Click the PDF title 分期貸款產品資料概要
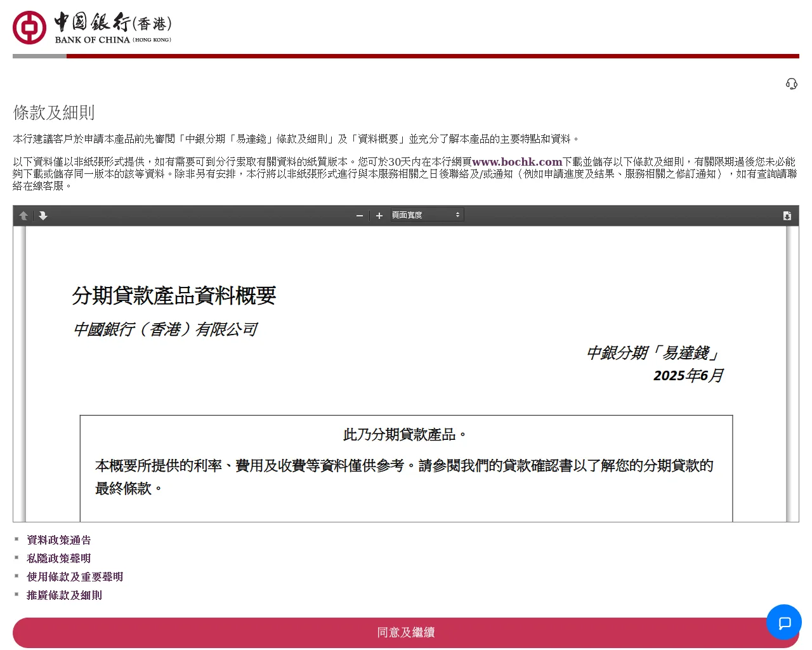The width and height of the screenshot is (812, 650). pos(174,296)
